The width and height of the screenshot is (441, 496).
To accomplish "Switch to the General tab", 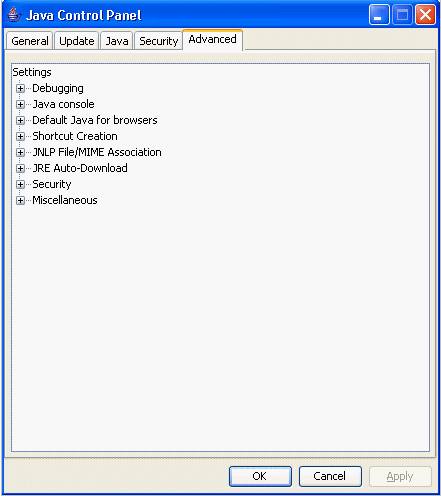I will click(x=30, y=41).
